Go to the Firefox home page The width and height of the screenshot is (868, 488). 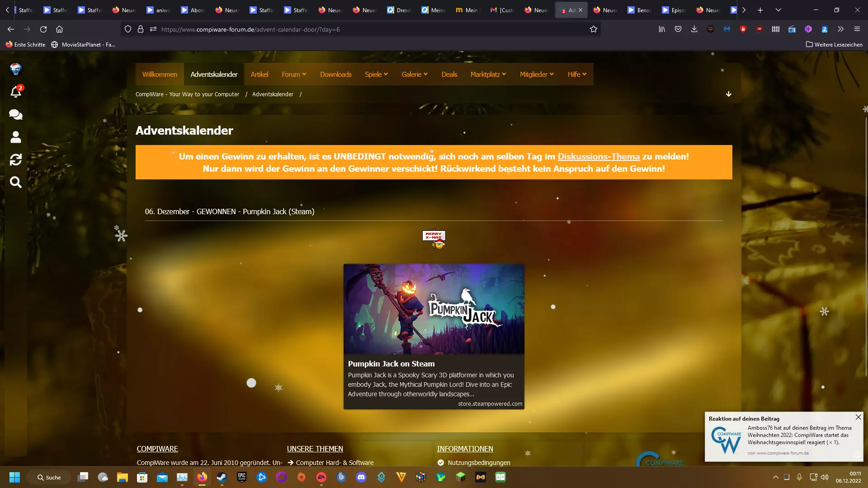point(59,29)
